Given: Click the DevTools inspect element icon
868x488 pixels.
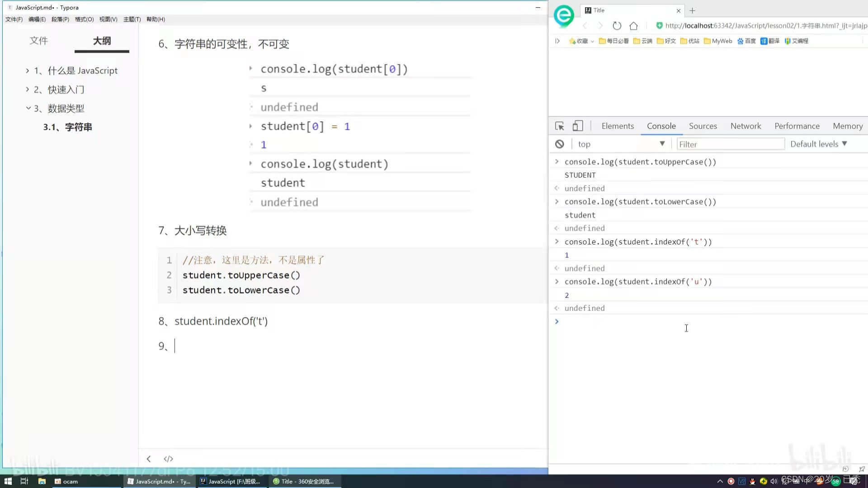Looking at the screenshot, I should point(559,126).
